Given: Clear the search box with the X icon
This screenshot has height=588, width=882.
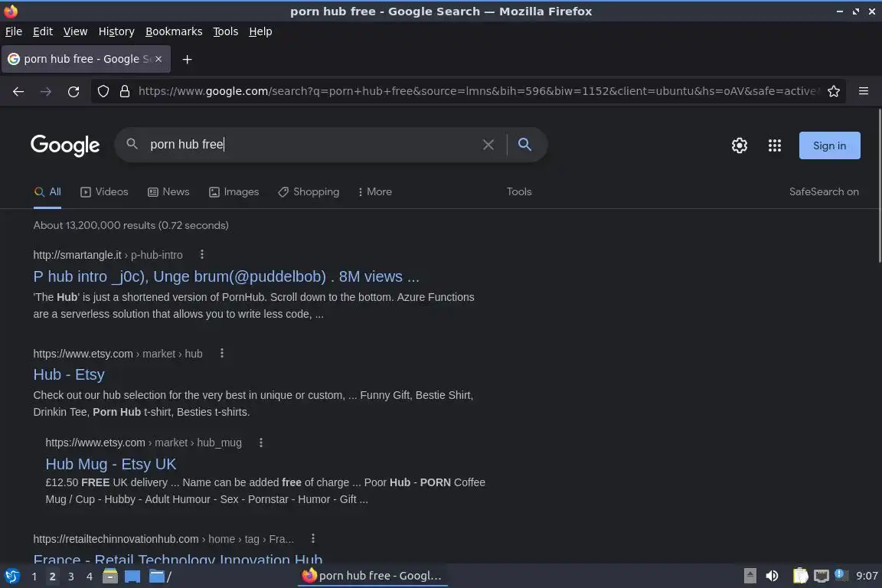Looking at the screenshot, I should pos(488,145).
